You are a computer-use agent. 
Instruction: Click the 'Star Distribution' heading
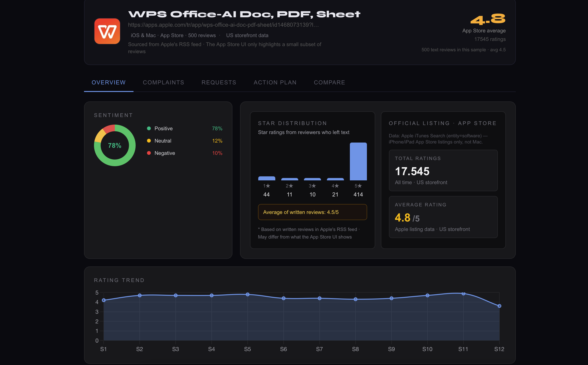(x=292, y=123)
